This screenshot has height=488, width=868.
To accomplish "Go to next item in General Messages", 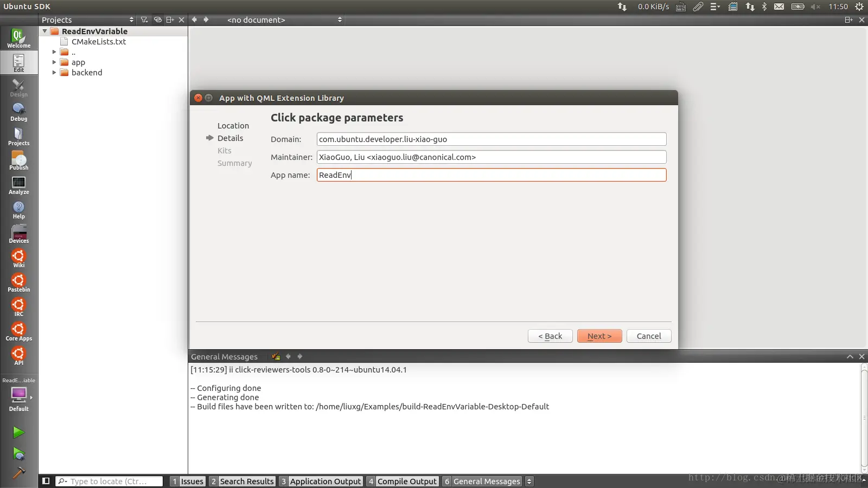I will coord(299,356).
